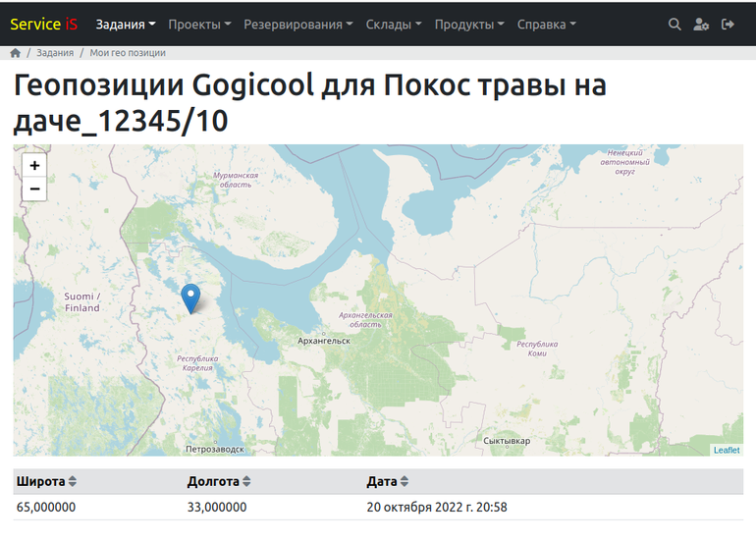Open the Продукты dropdown

pyautogui.click(x=469, y=25)
